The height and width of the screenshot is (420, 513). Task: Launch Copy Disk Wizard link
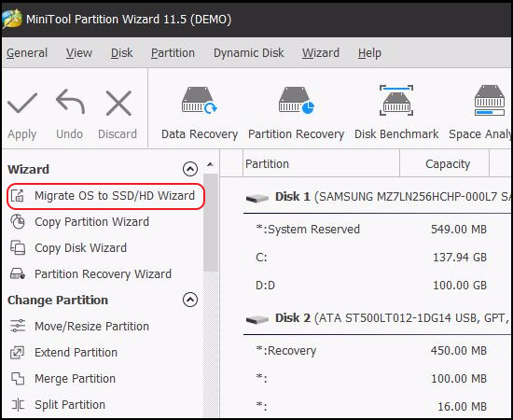80,248
